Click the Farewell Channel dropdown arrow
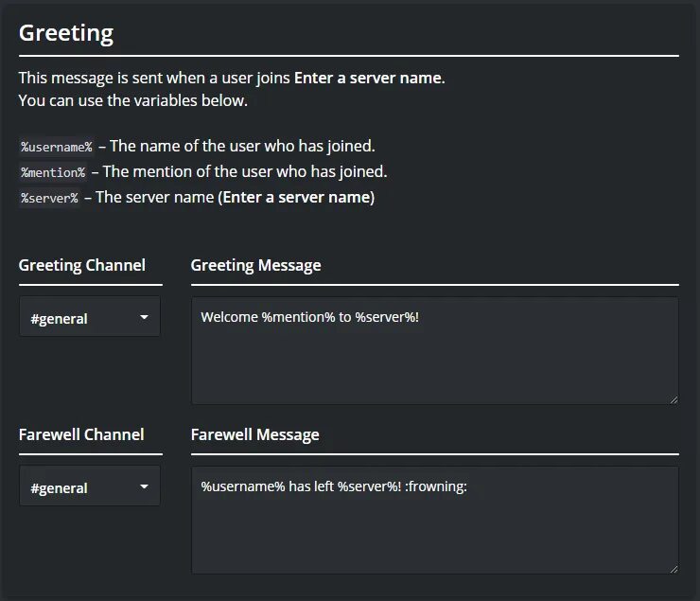This screenshot has height=601, width=700. coord(144,487)
